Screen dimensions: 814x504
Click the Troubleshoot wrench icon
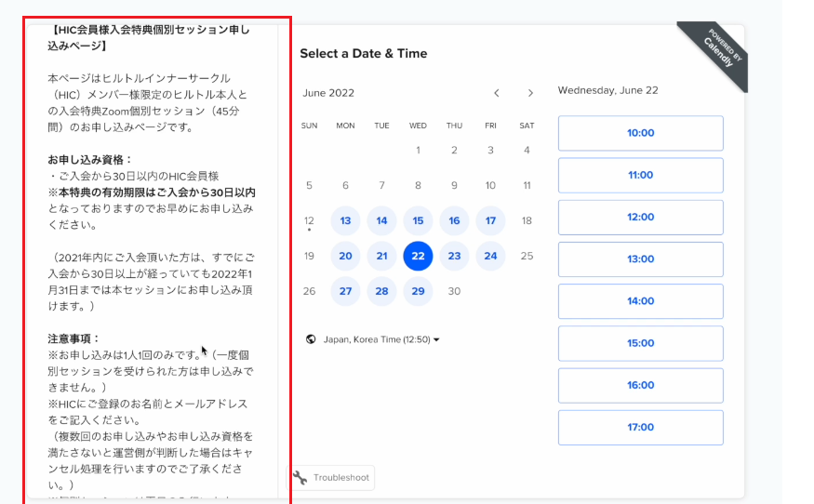coord(300,478)
